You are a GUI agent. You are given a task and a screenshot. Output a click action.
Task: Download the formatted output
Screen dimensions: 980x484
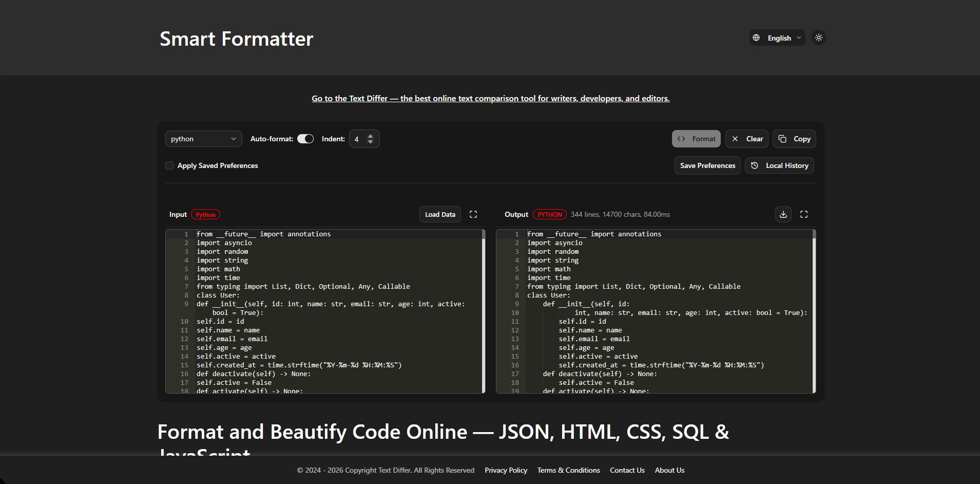pos(783,214)
